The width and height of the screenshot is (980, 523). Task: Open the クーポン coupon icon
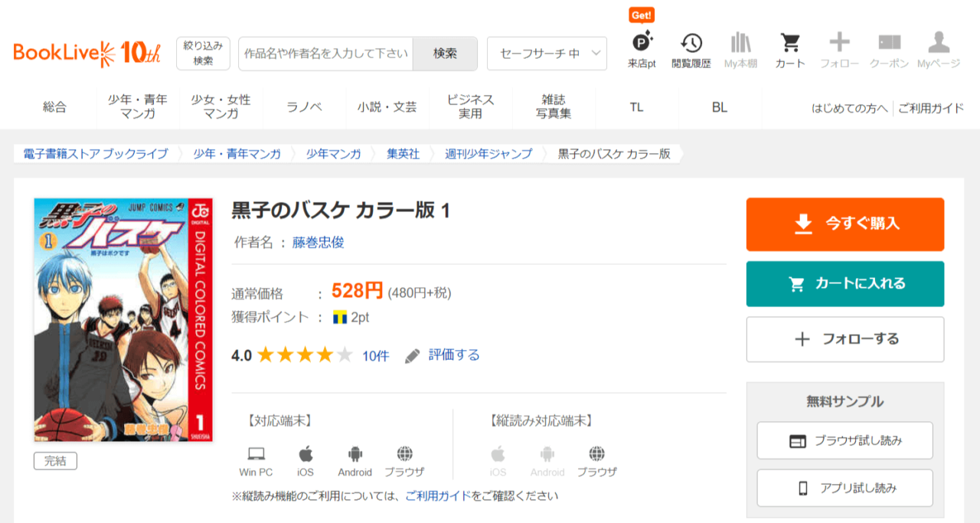(889, 43)
